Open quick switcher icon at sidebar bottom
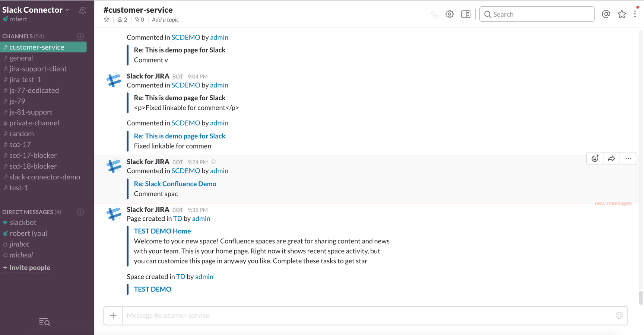Image resolution: width=644 pixels, height=335 pixels. click(44, 322)
